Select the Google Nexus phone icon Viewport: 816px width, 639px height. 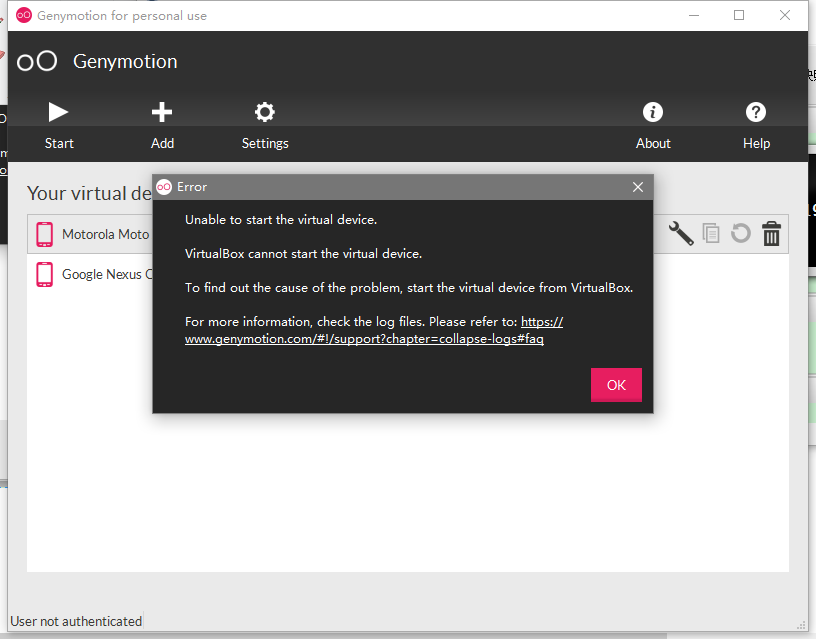44,274
